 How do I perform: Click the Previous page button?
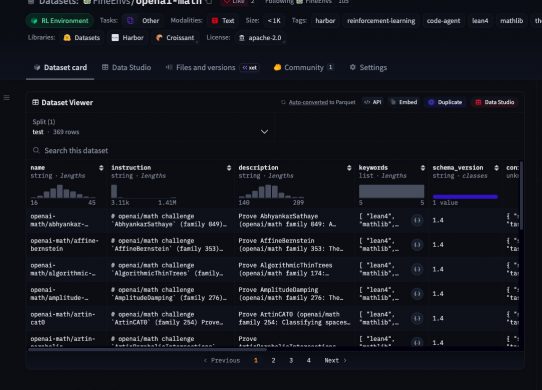coord(222,361)
